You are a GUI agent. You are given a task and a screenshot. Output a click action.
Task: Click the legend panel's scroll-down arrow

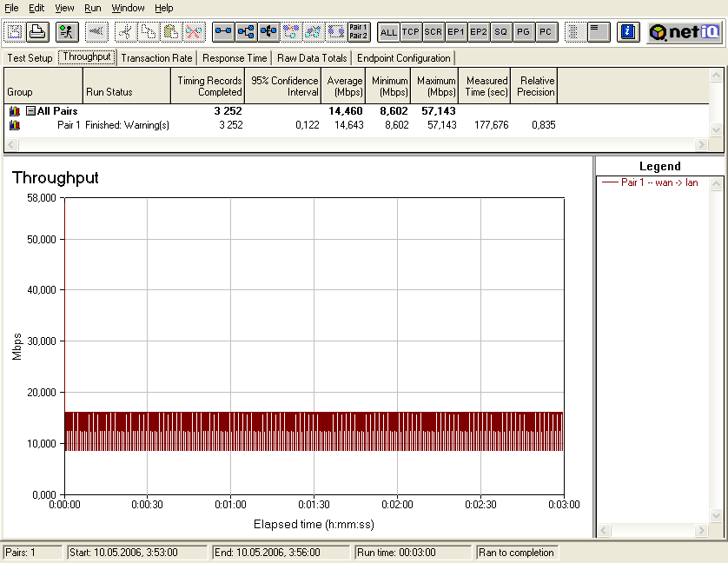tap(716, 517)
